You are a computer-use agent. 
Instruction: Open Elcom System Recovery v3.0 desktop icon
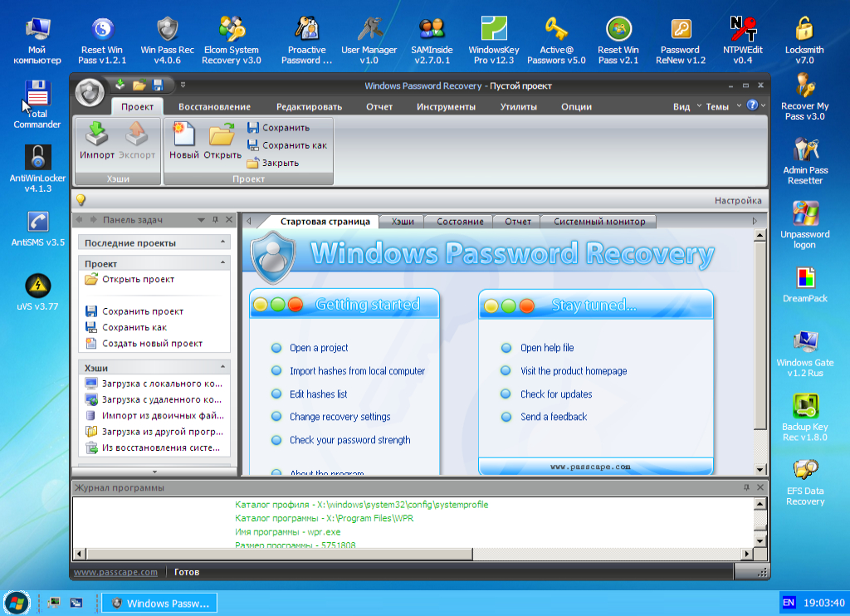pyautogui.click(x=232, y=41)
